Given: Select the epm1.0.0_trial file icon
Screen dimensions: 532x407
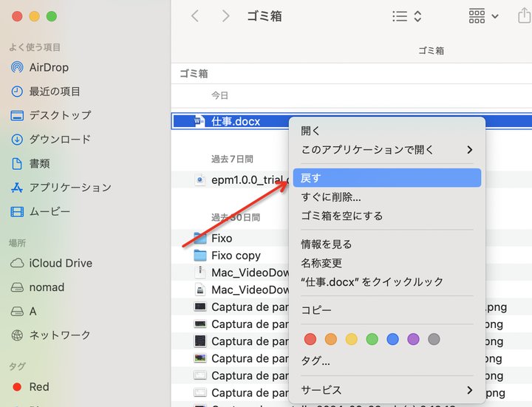Looking at the screenshot, I should [199, 179].
